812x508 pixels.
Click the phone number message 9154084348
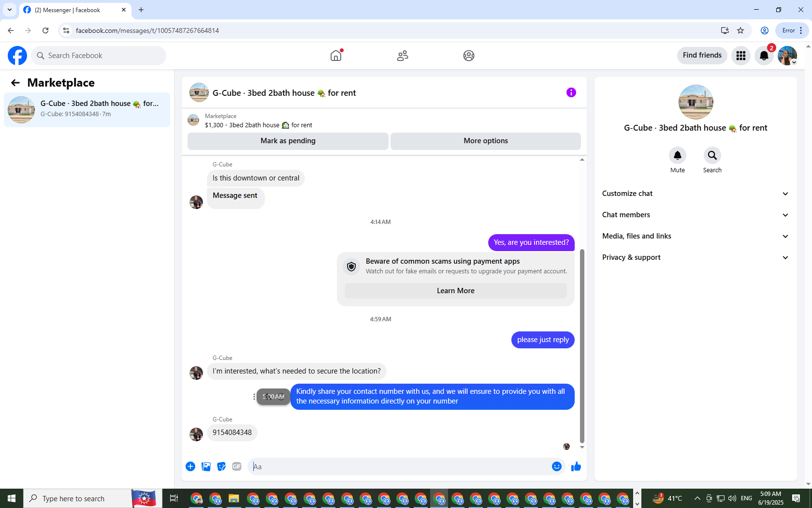tap(232, 433)
